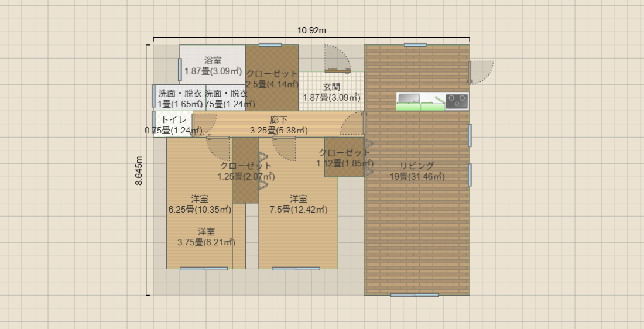Click the 玄関 1.87畳 entrance area
Image resolution: width=644 pixels, height=329 pixels.
pos(331,100)
